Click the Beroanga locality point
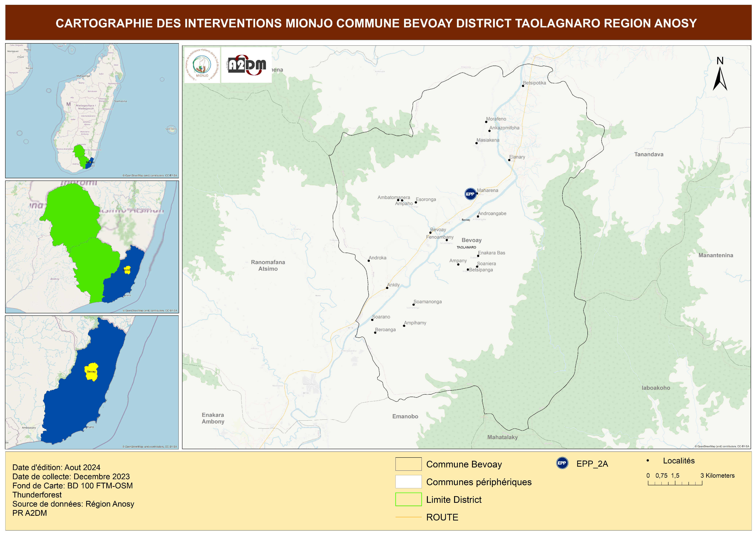The width and height of the screenshot is (756, 534). point(375,333)
